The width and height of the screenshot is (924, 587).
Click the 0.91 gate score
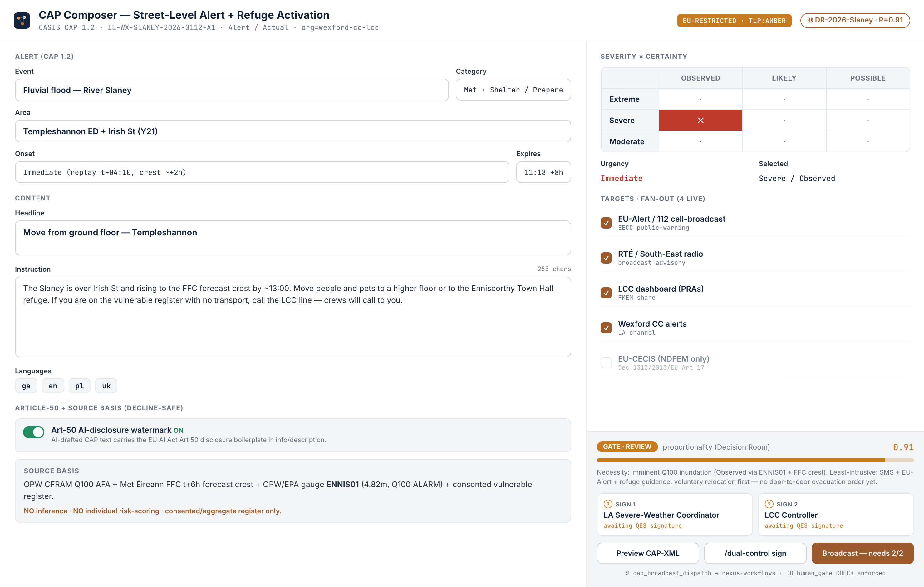[903, 447]
